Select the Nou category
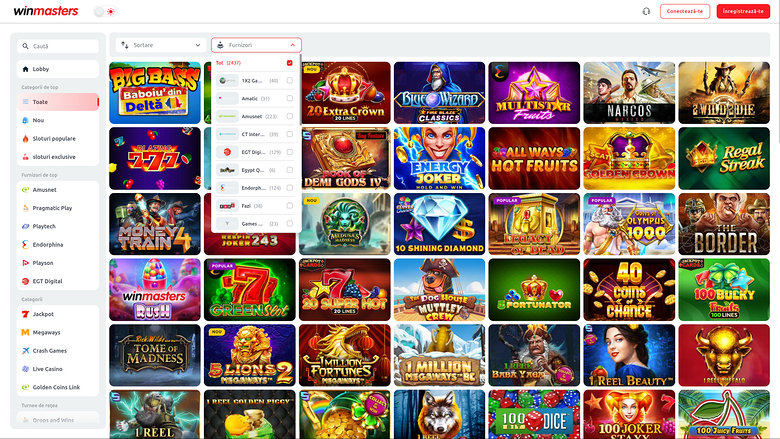The height and width of the screenshot is (439, 780). pyautogui.click(x=58, y=120)
